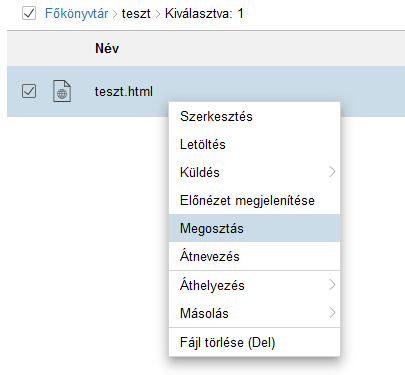Select Előnézet megjelenítése menu item
Viewport: 405px width, 375px height.
pyautogui.click(x=254, y=200)
